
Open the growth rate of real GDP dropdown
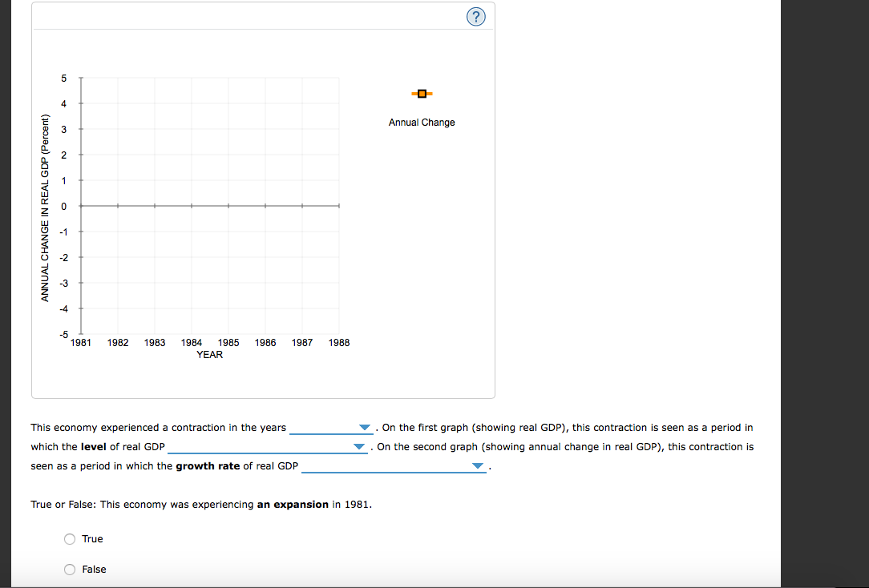point(477,467)
